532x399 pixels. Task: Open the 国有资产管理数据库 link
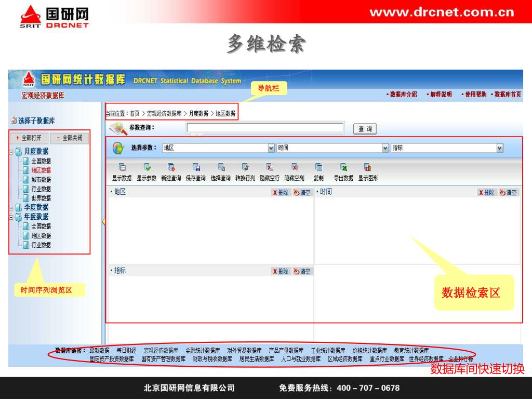click(164, 359)
